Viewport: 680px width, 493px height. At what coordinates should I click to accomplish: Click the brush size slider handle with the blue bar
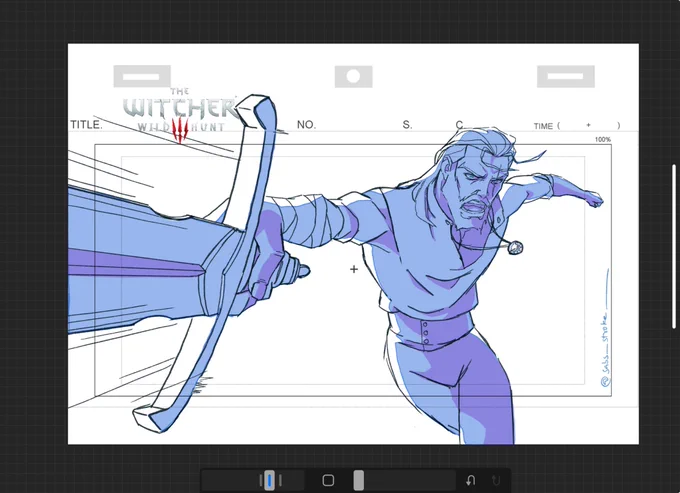[270, 480]
